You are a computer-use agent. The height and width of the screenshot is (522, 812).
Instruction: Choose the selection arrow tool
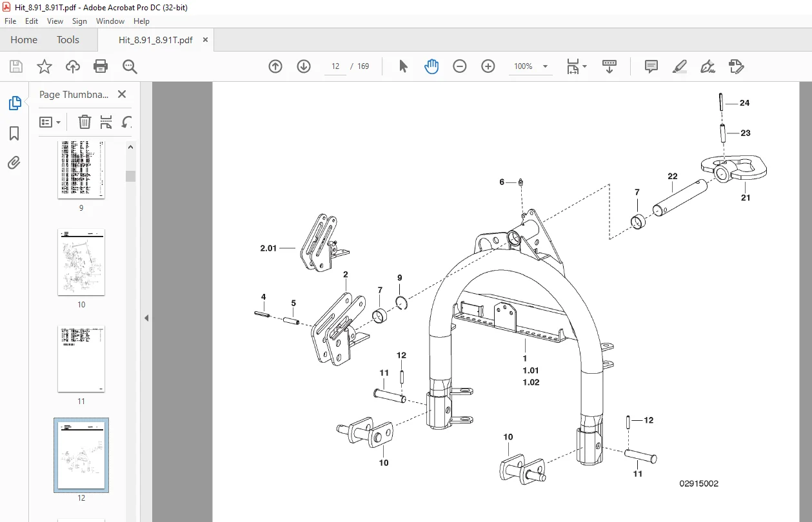click(x=404, y=66)
